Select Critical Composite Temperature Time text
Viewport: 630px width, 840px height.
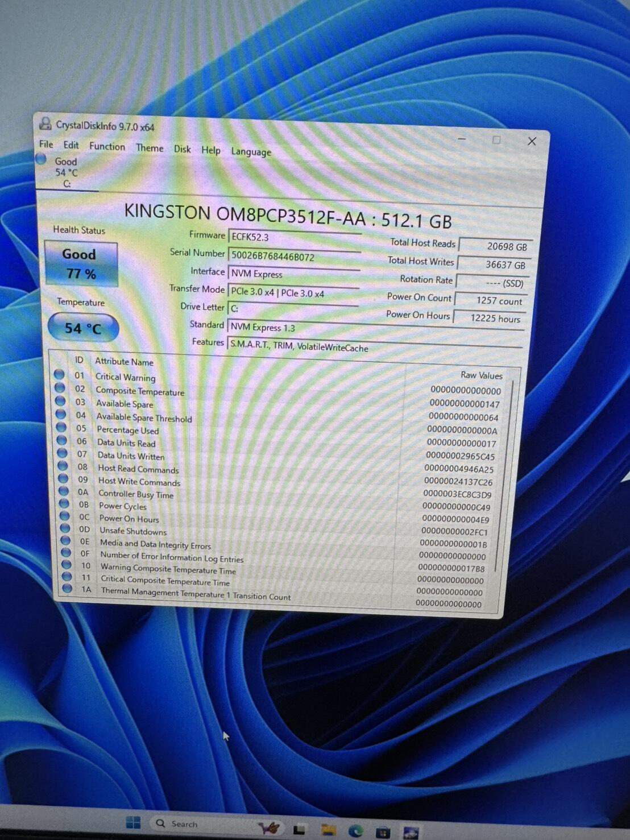[165, 581]
